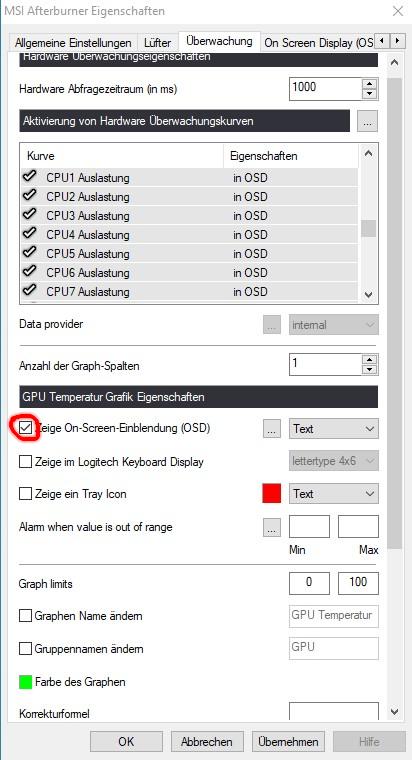
Task: Switch to the Lüfter tab
Action: (x=158, y=43)
